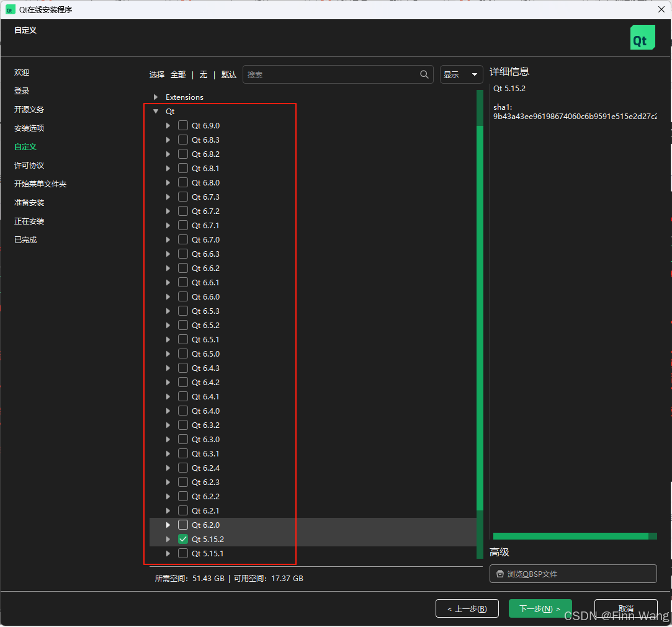Select the Qt 6.3.2 row text

[x=206, y=425]
